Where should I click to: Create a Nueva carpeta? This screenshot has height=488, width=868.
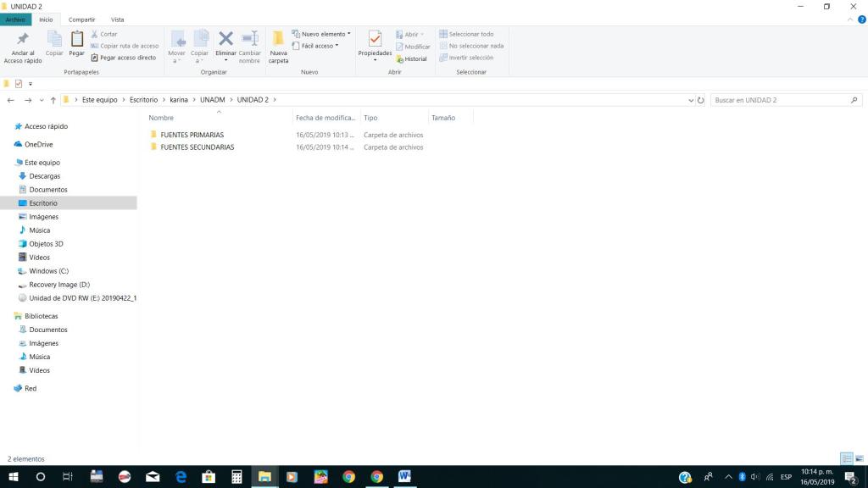[278, 47]
